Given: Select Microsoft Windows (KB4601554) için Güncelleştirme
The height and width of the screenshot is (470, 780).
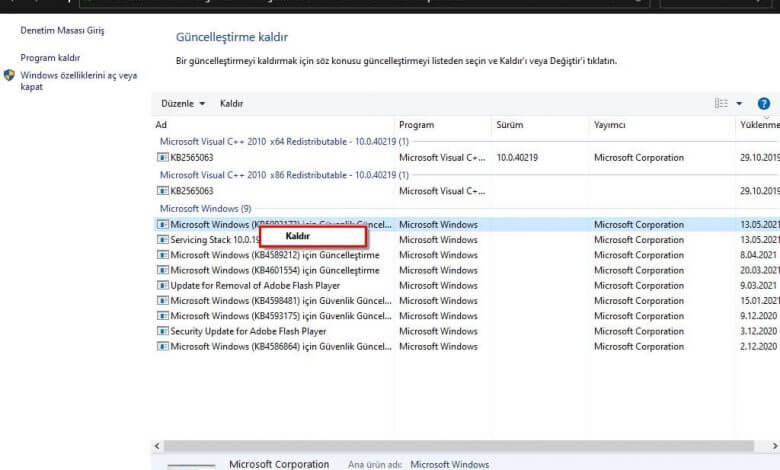Looking at the screenshot, I should (x=275, y=270).
